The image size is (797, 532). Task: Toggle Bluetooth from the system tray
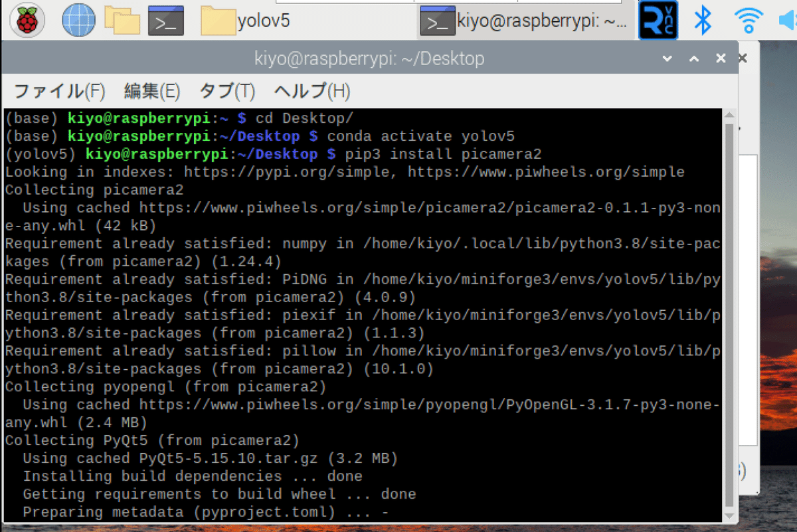click(x=702, y=20)
